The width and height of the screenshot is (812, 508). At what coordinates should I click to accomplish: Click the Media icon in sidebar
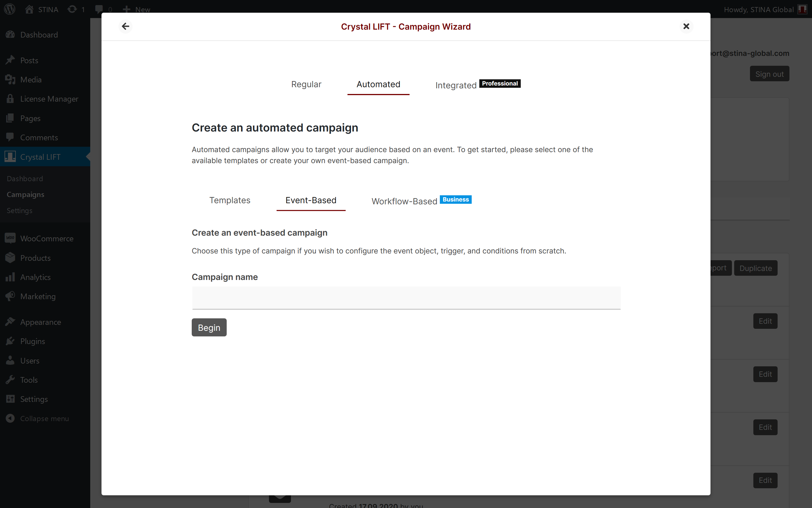click(x=10, y=79)
